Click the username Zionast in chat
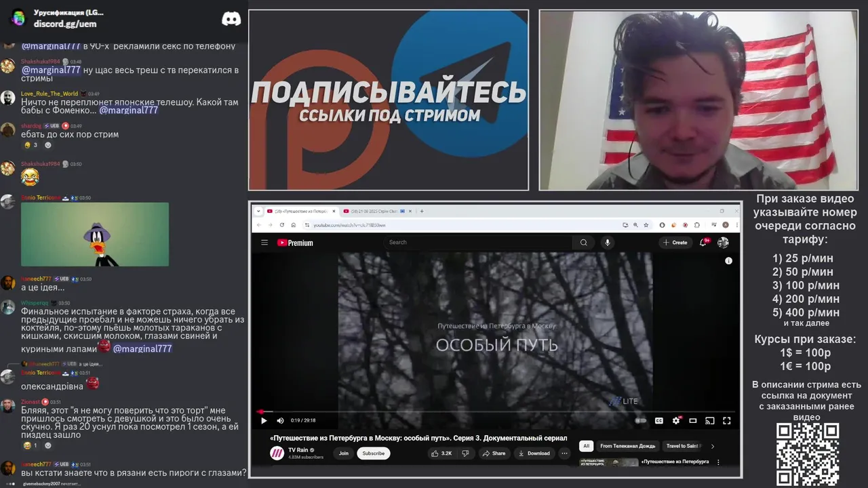 pos(30,402)
